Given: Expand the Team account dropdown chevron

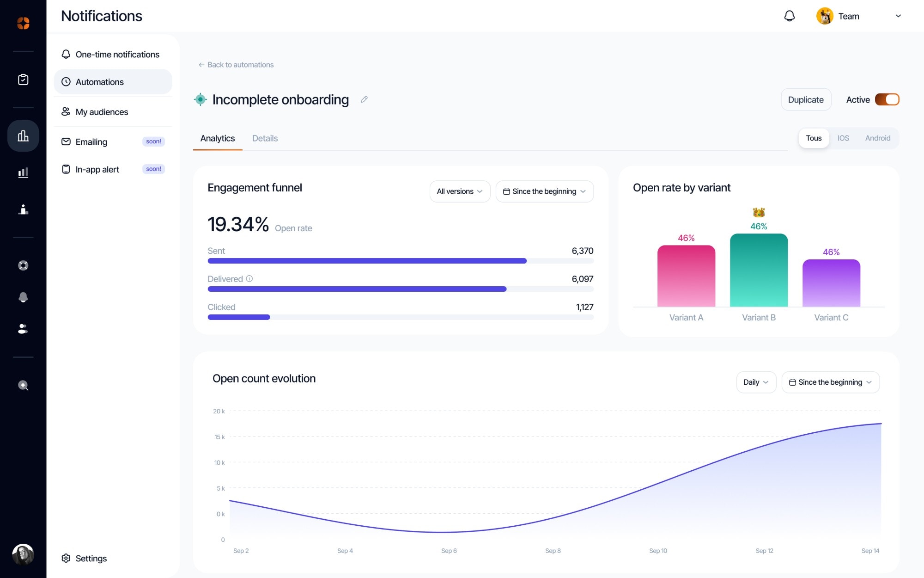Looking at the screenshot, I should (898, 16).
